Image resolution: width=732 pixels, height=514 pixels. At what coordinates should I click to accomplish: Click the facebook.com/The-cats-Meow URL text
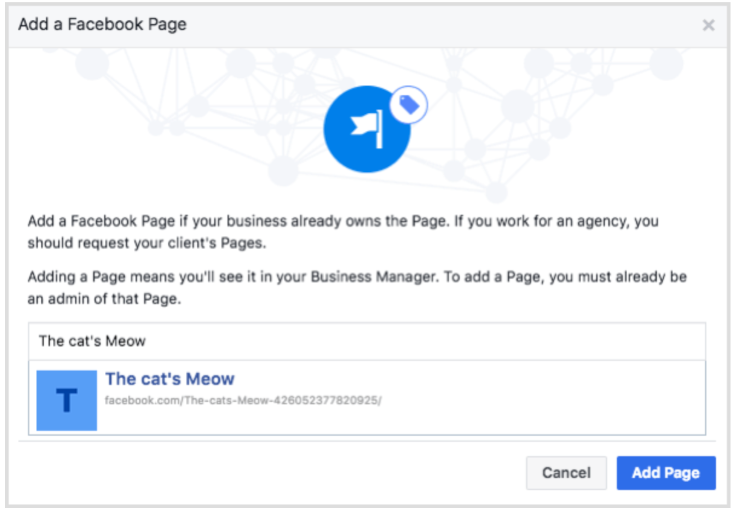(243, 401)
